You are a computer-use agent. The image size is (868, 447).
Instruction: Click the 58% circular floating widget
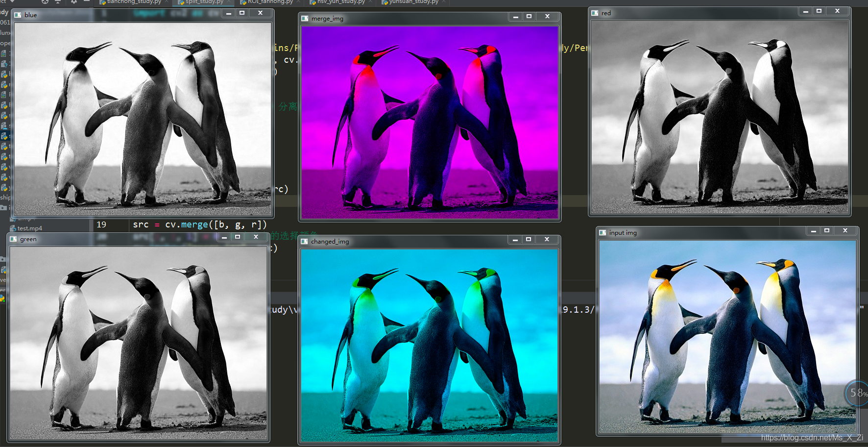coord(857,393)
